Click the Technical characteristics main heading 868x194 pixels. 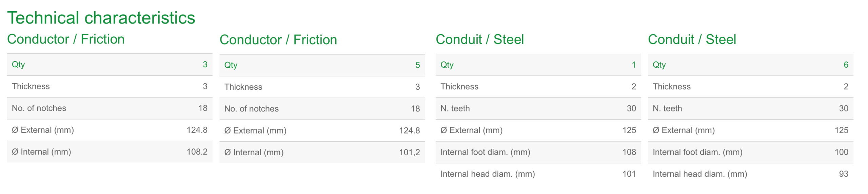101,18
